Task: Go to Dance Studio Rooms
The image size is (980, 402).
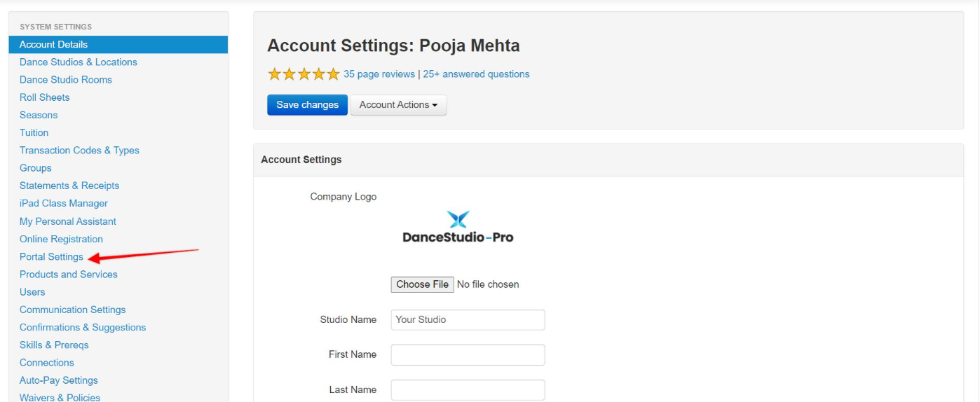Action: pos(66,80)
